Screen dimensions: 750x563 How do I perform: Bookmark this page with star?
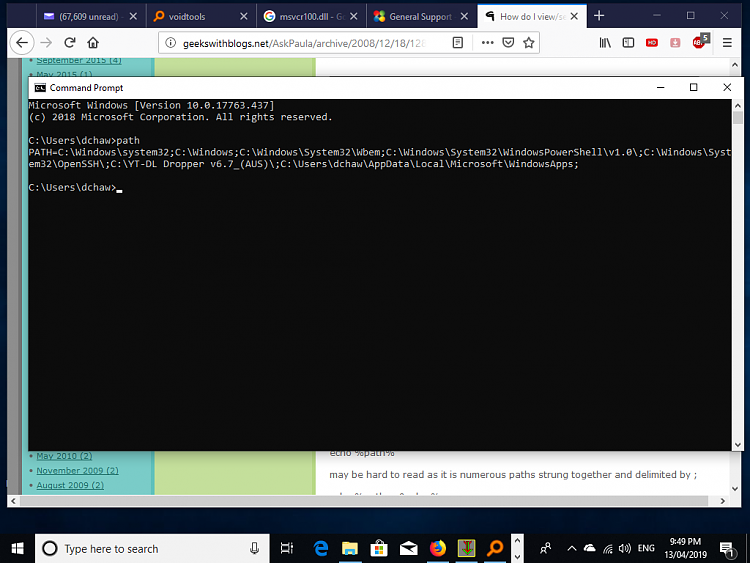point(529,43)
